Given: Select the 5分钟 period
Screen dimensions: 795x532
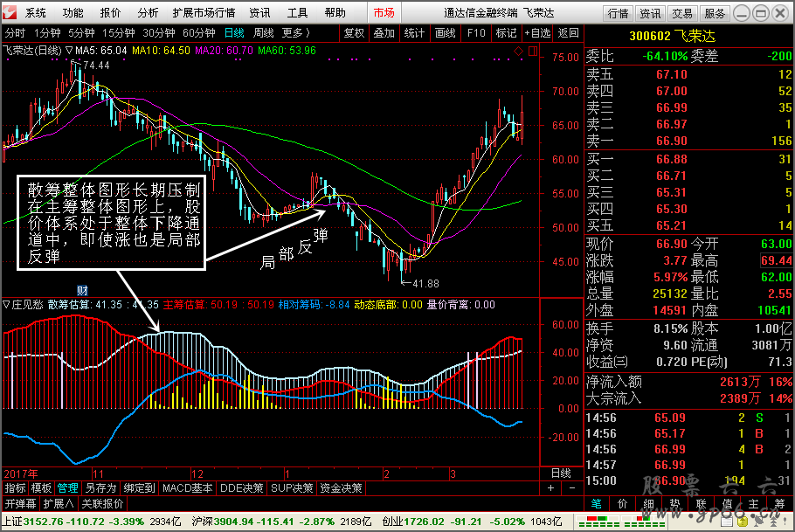Looking at the screenshot, I should click(81, 33).
